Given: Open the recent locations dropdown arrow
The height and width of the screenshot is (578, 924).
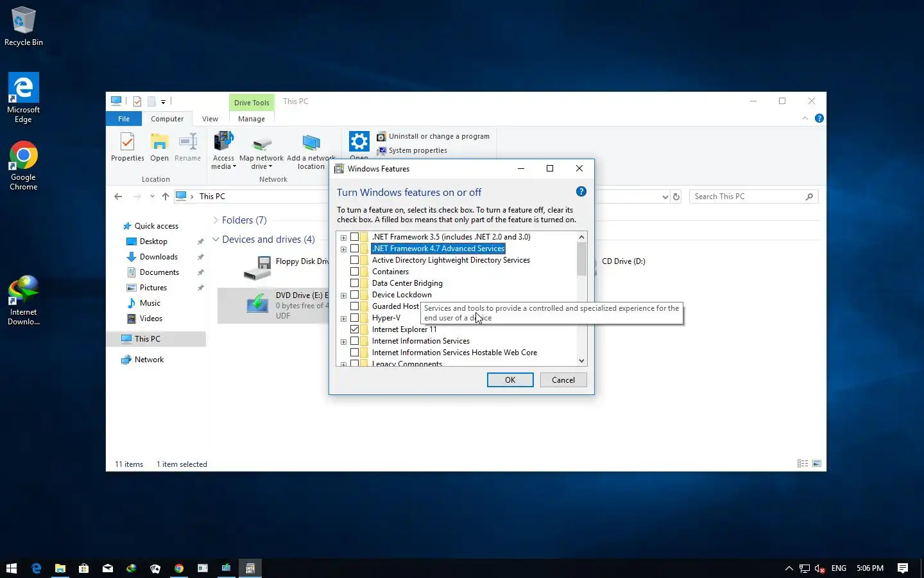Looking at the screenshot, I should pyautogui.click(x=152, y=197).
